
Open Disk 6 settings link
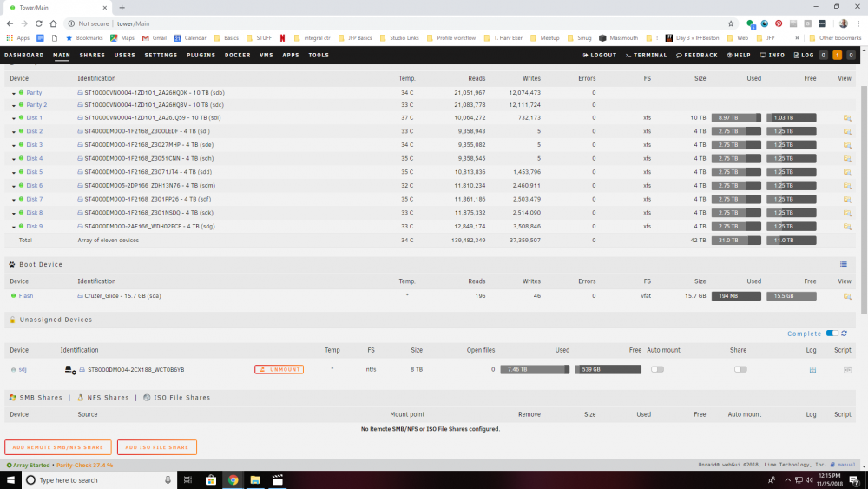coord(35,186)
